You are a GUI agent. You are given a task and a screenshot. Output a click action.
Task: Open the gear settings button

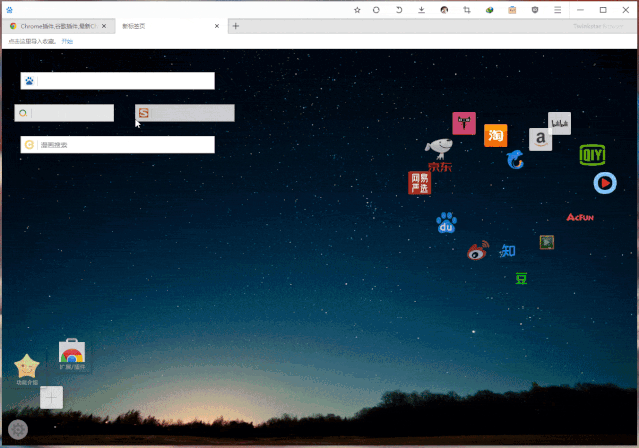coord(18,429)
